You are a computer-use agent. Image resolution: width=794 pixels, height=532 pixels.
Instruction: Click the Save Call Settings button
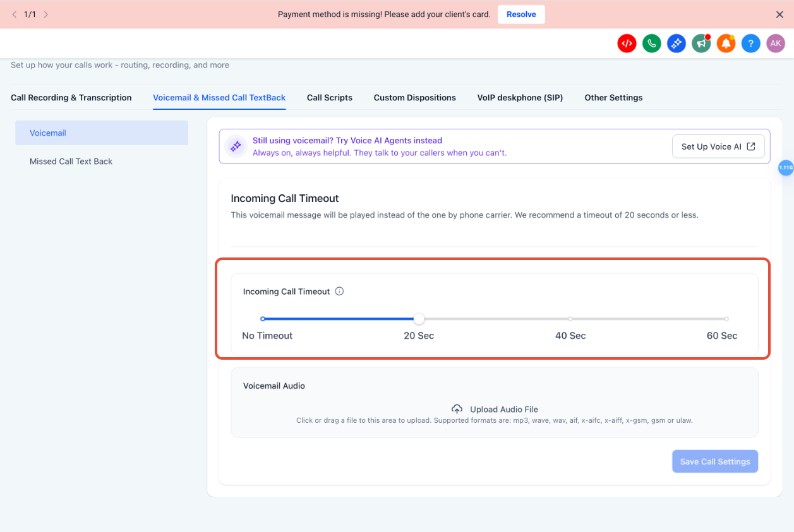(715, 461)
